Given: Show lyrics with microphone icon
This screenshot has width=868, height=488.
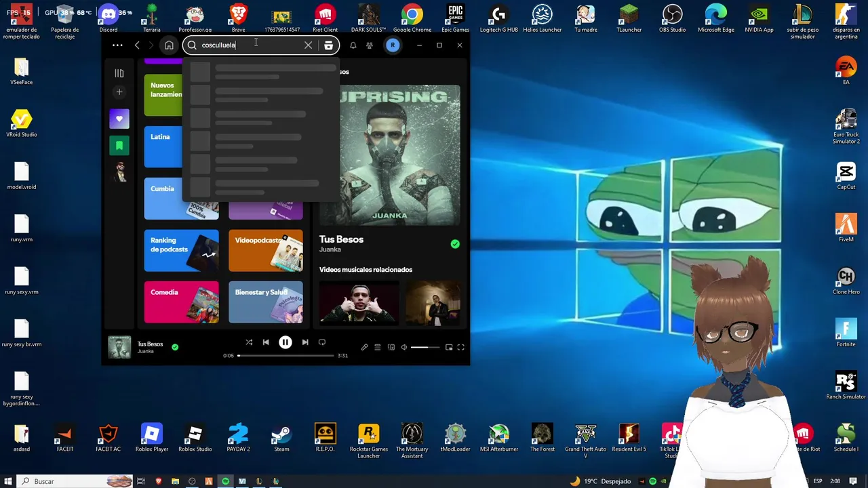Looking at the screenshot, I should tap(364, 348).
